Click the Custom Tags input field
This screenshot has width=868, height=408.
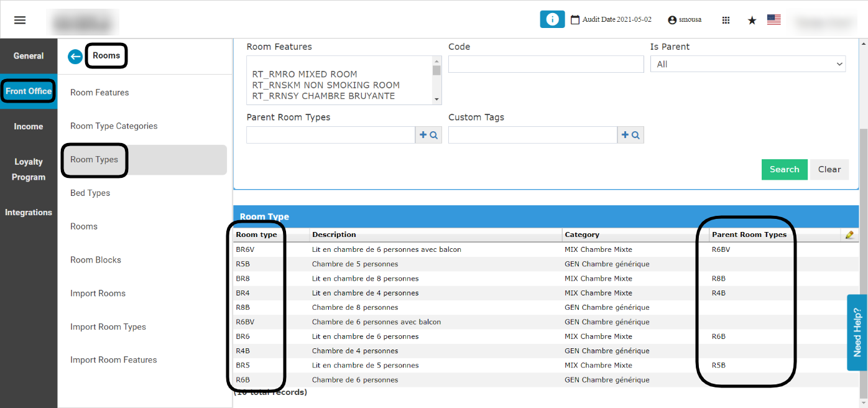click(533, 135)
